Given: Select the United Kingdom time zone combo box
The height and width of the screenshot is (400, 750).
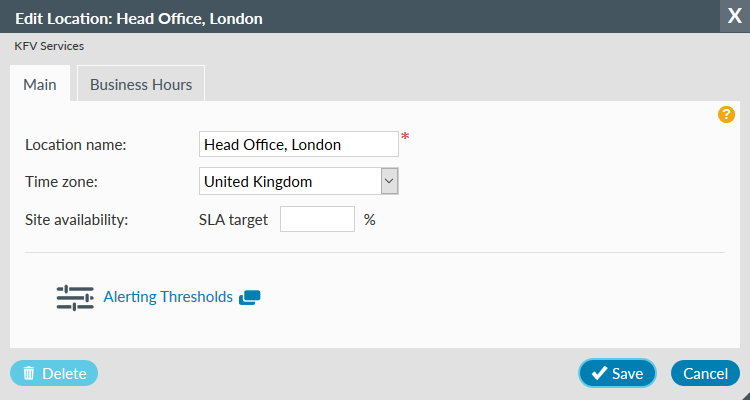Looking at the screenshot, I should 289,181.
